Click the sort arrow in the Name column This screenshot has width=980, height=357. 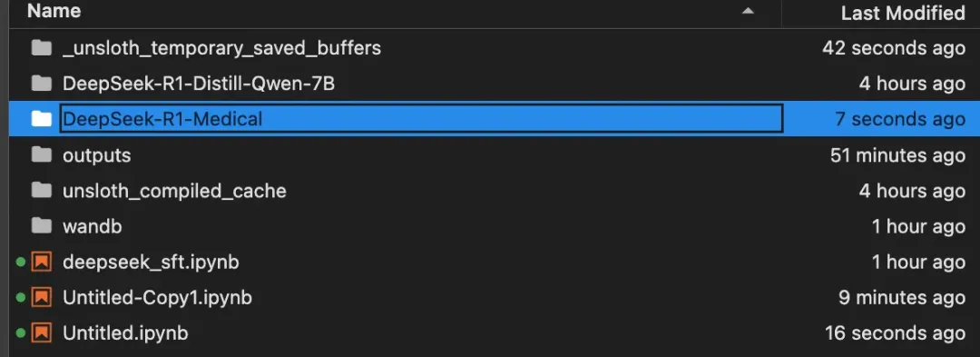pos(748,11)
